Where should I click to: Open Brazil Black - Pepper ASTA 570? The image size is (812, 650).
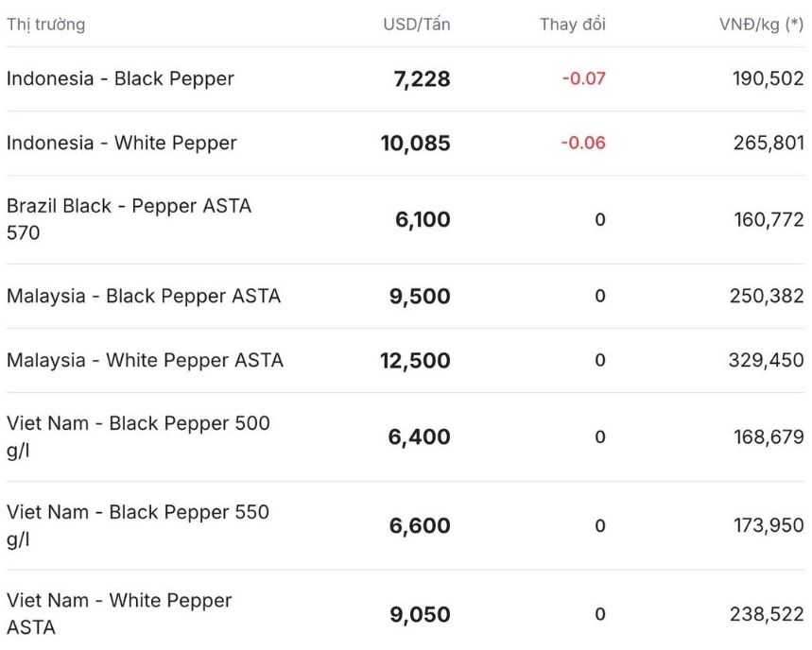(x=129, y=219)
